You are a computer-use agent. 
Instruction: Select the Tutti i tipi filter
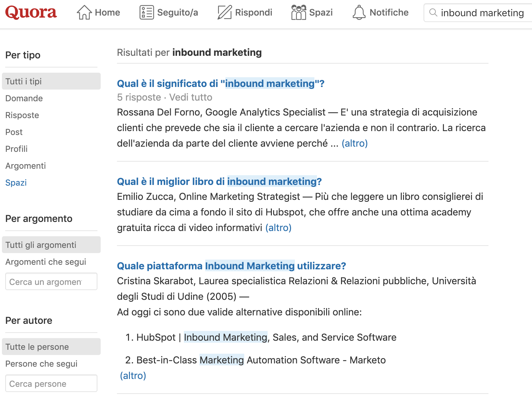pos(51,81)
